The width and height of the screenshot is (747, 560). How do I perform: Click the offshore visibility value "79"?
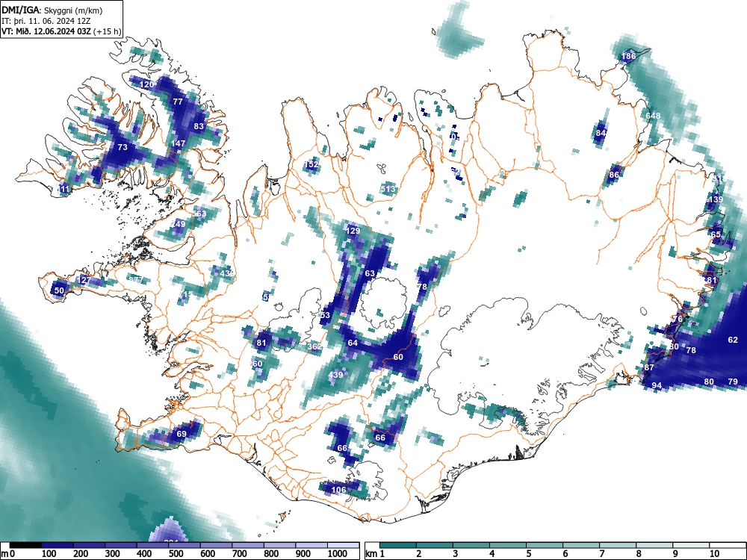pyautogui.click(x=733, y=382)
